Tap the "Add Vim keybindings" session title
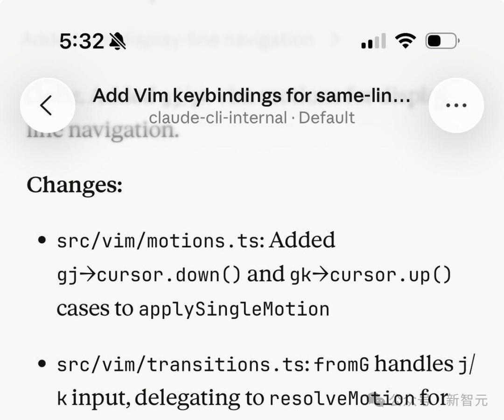 pyautogui.click(x=252, y=96)
